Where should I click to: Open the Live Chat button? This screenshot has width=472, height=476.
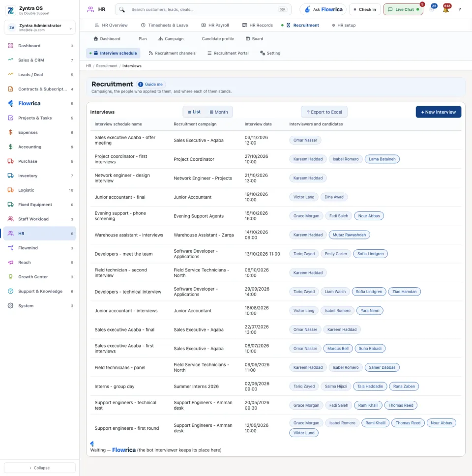(x=403, y=9)
